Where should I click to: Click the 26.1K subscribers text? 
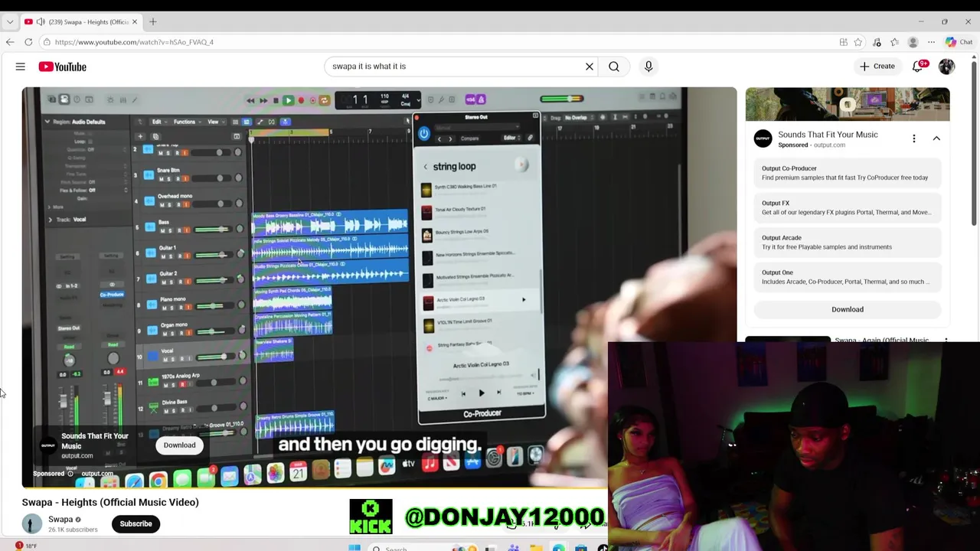click(73, 530)
